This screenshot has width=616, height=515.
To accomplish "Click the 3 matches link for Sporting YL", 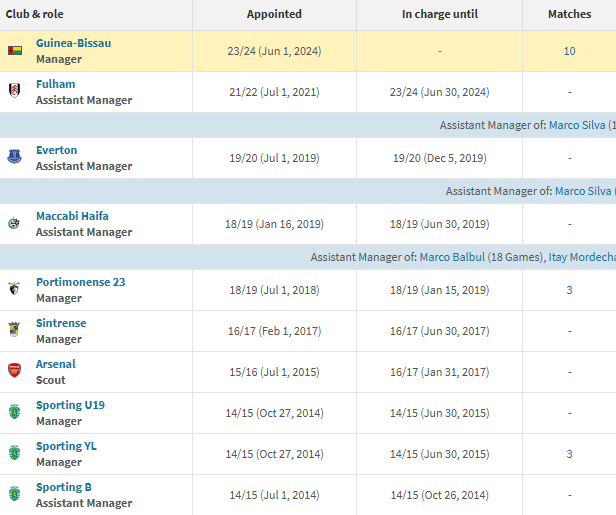I will pos(569,454).
